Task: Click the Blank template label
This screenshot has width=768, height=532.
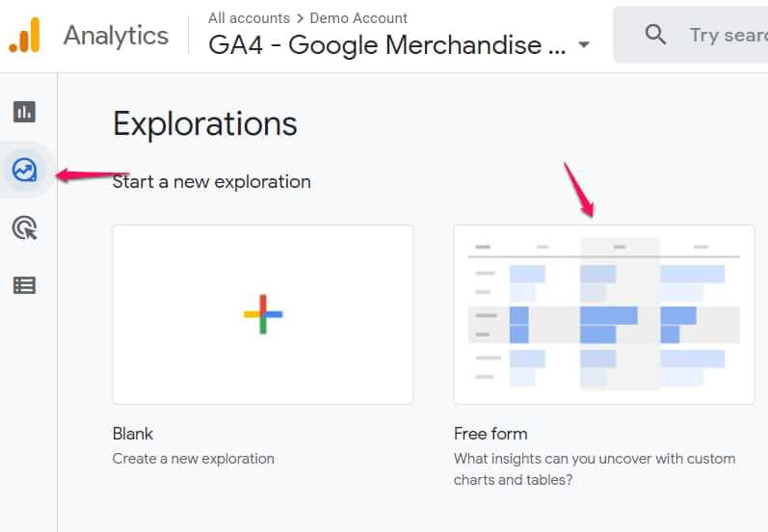Action: point(133,434)
